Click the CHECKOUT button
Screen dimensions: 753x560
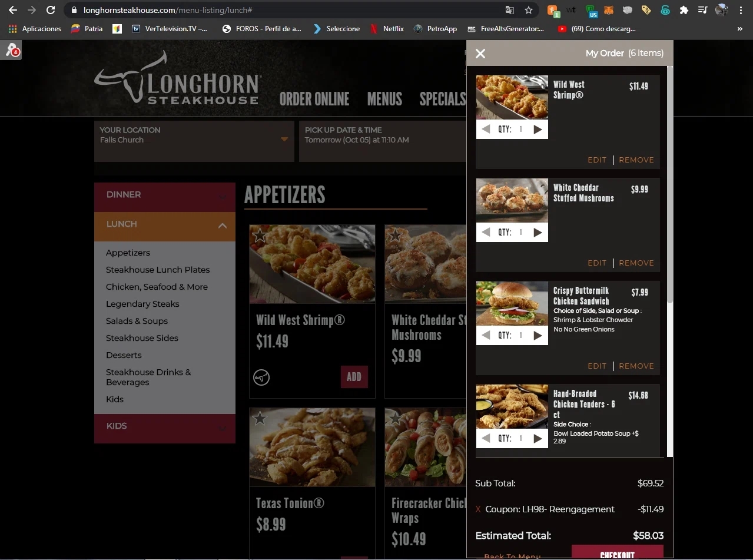tap(617, 553)
